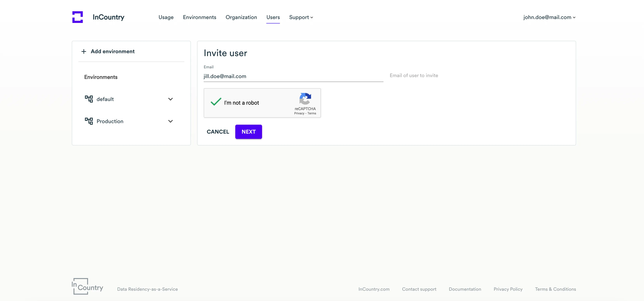Click the plus icon beside Add environment
The width and height of the screenshot is (644, 301).
84,51
